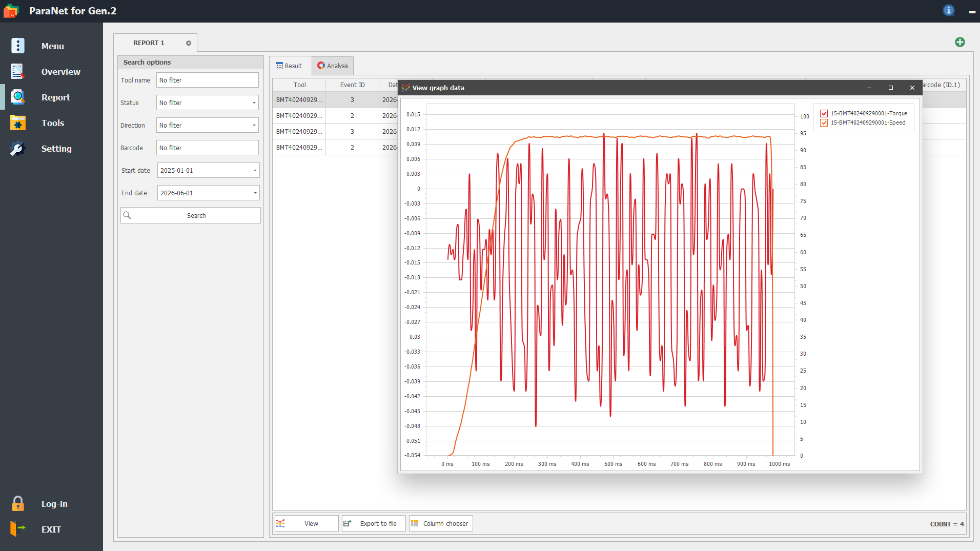Close the REPORT 1 tab
The image size is (980, 551).
pyautogui.click(x=189, y=43)
